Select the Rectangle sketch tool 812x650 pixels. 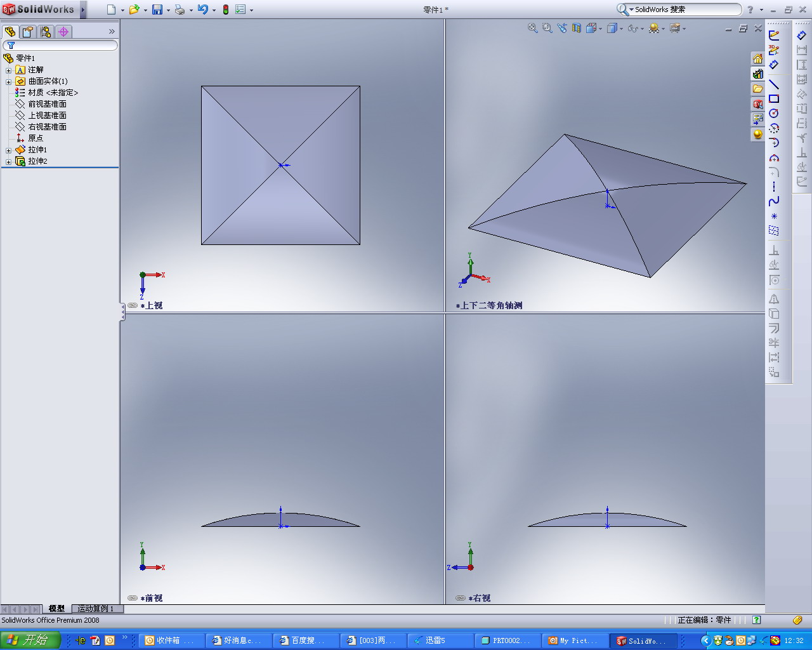tap(774, 98)
